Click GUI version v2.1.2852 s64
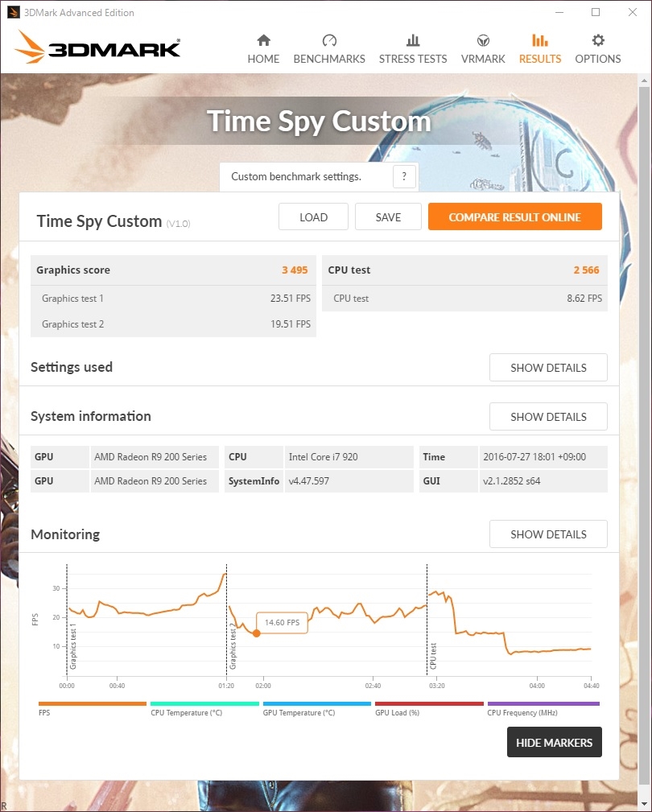Image resolution: width=652 pixels, height=812 pixels. coord(512,481)
